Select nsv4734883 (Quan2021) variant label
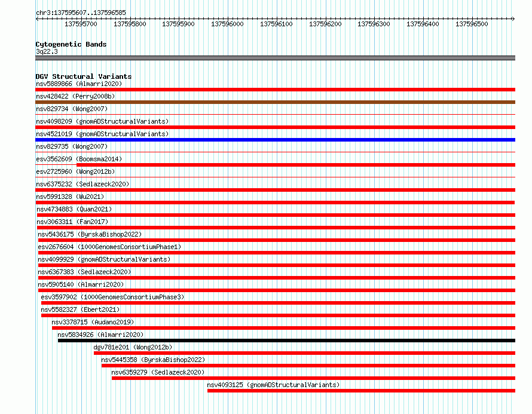 [74, 209]
